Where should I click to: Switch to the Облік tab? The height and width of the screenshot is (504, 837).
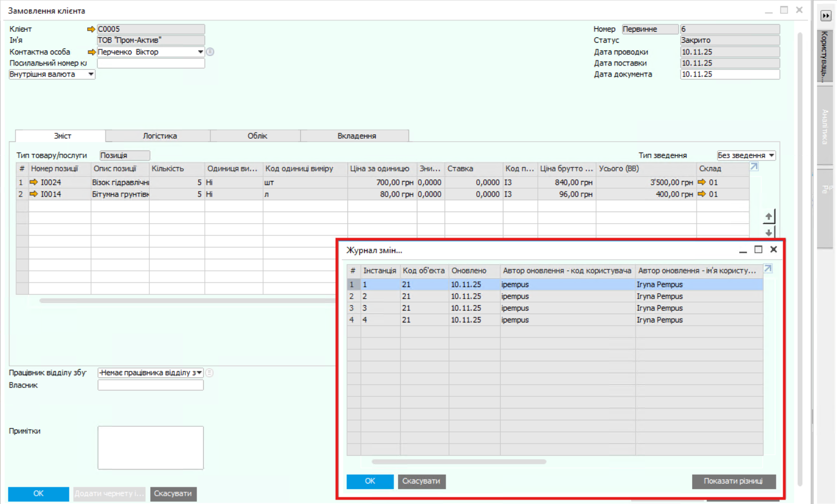[257, 136]
